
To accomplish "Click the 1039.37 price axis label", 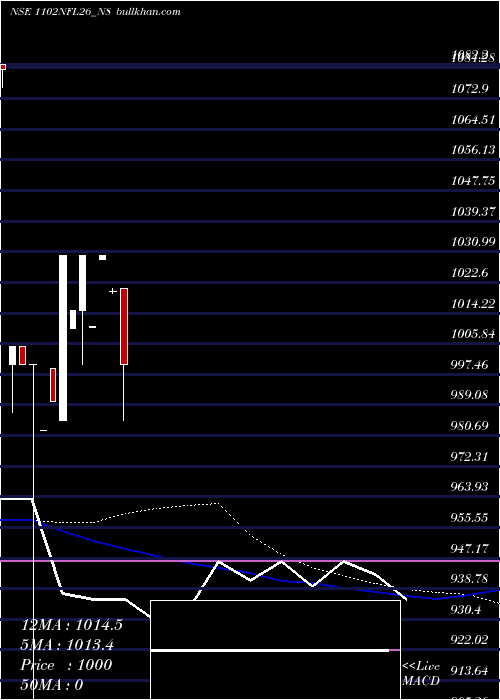I will pos(473,211).
